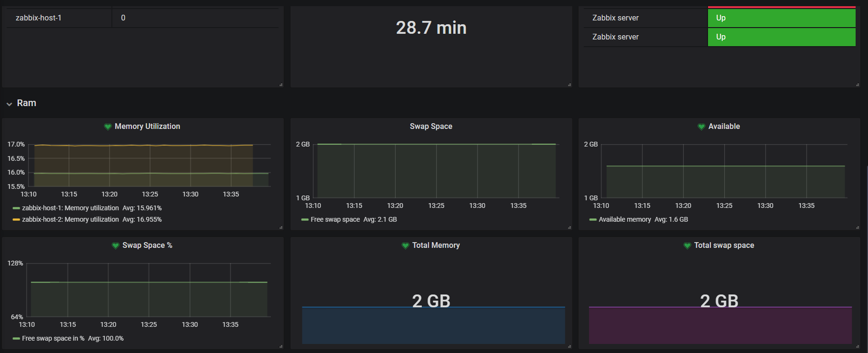Open the Total swap space title menu
This screenshot has width=868, height=353.
tap(724, 245)
